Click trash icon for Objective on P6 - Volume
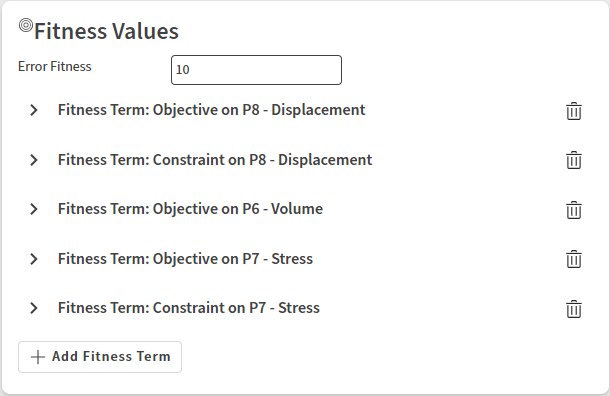 [573, 210]
